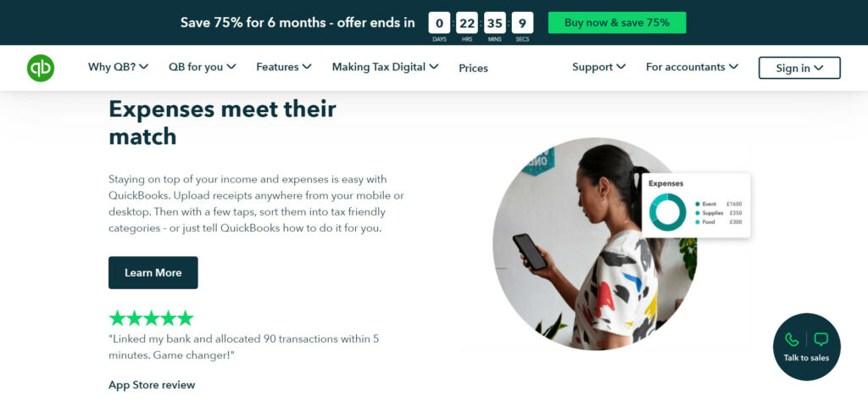
Task: Go to the Prices page
Action: click(x=473, y=68)
